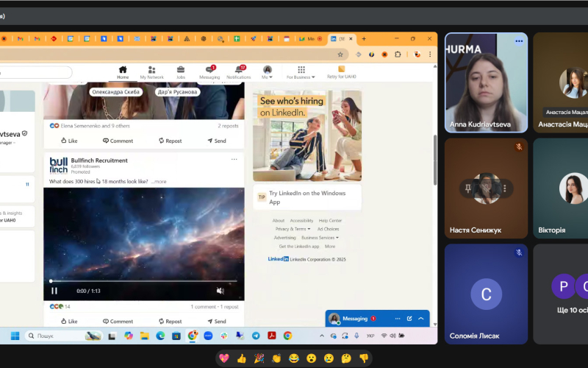Expand Business Services footer dropdown
The width and height of the screenshot is (588, 368).
click(x=320, y=238)
